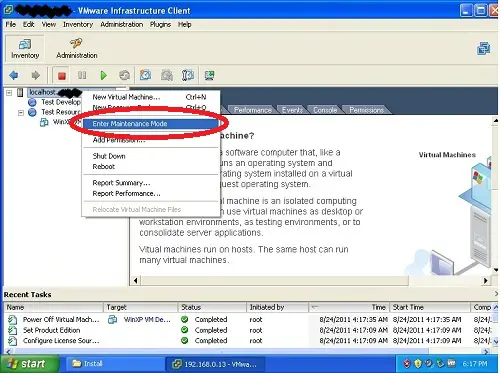Switch to the Performance tab
Viewport: 500px width, 373px height.
pyautogui.click(x=252, y=110)
